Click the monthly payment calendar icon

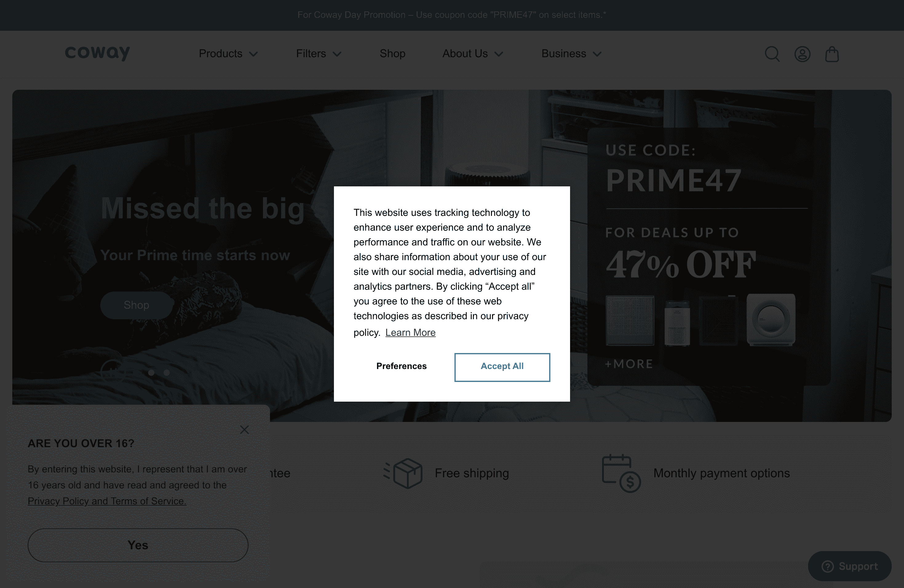621,473
